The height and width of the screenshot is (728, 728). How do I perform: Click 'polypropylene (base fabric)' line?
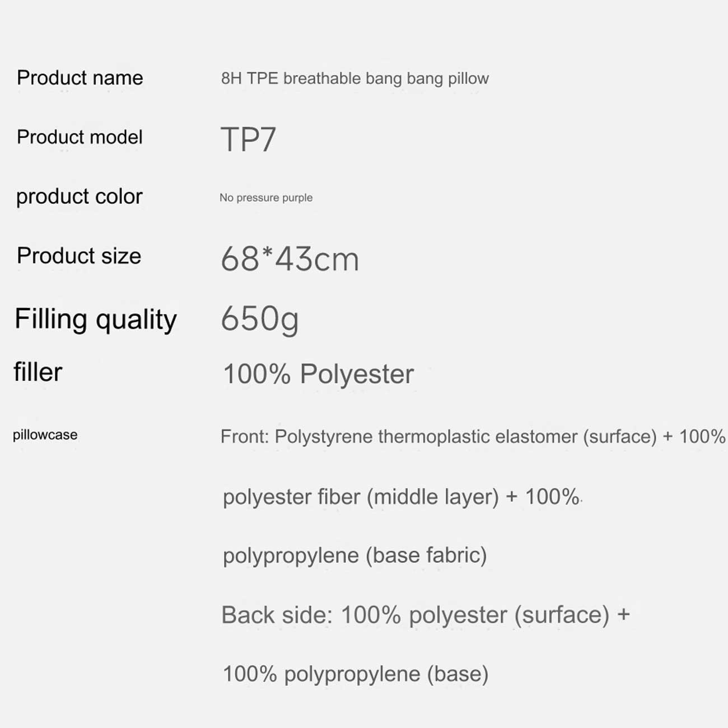click(x=355, y=556)
